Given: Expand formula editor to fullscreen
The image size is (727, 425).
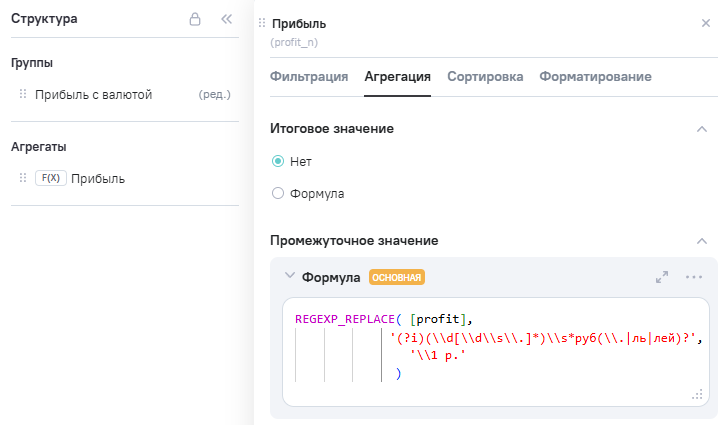Looking at the screenshot, I should tap(662, 277).
